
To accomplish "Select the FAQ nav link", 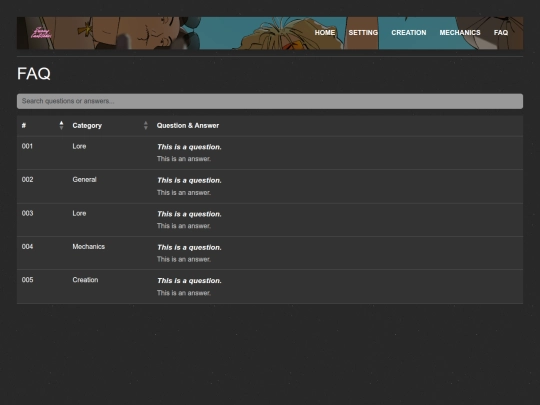I will (501, 33).
